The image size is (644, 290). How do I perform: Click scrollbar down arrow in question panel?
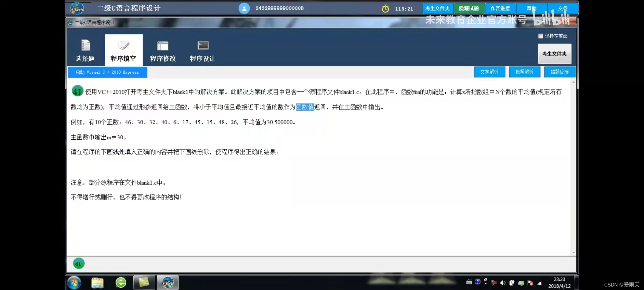coord(574,252)
